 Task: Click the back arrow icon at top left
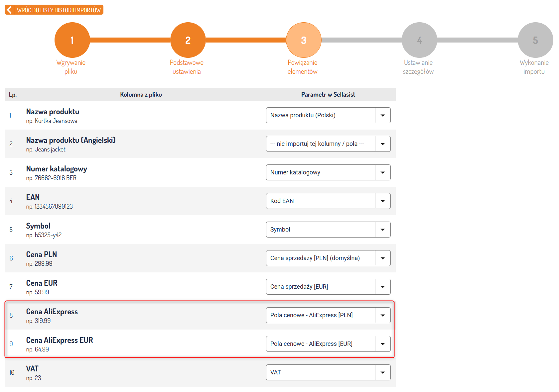(x=9, y=10)
